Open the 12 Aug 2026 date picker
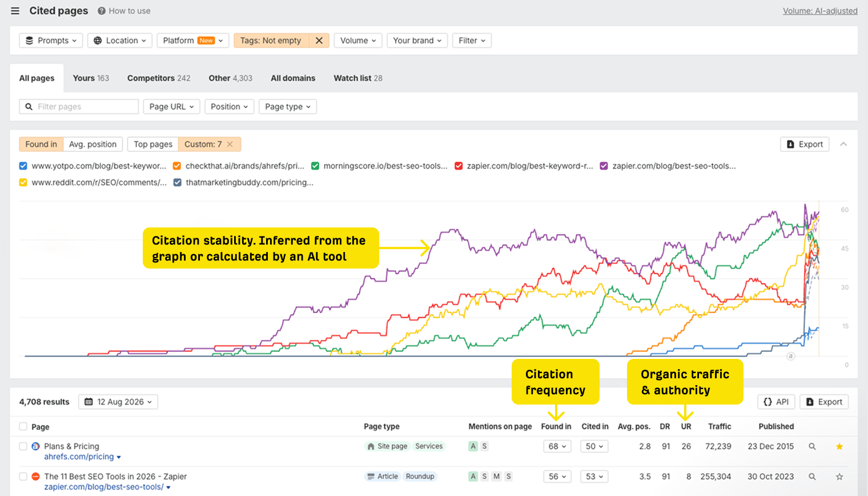This screenshot has height=496, width=868. click(x=118, y=402)
